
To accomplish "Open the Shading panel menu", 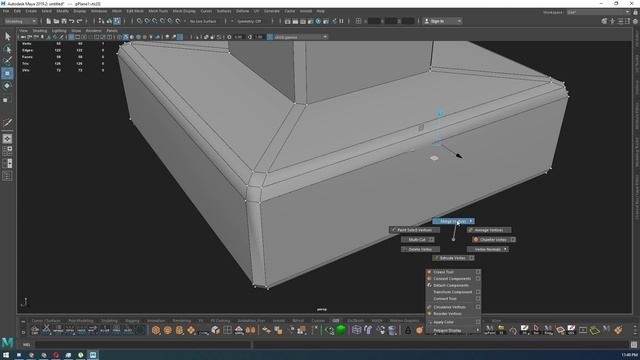I will coord(40,31).
